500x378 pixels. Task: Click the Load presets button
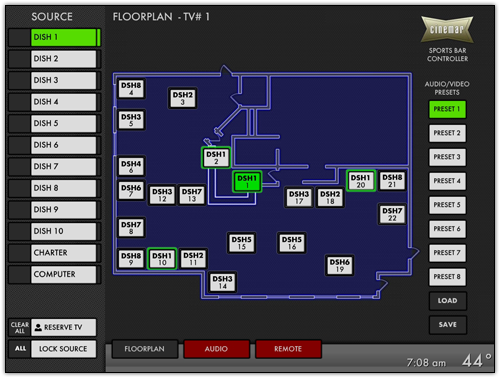pyautogui.click(x=447, y=301)
